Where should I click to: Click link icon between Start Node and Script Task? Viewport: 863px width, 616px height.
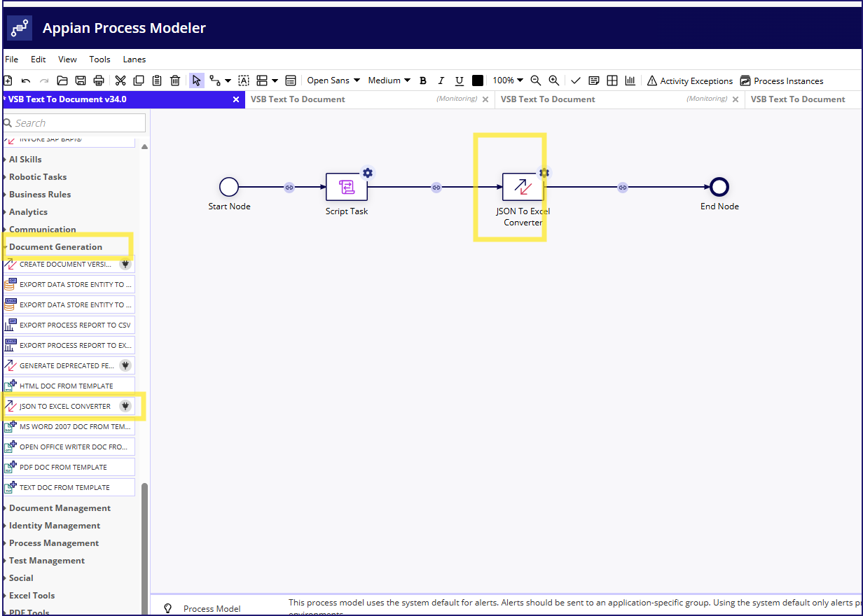pyautogui.click(x=289, y=188)
